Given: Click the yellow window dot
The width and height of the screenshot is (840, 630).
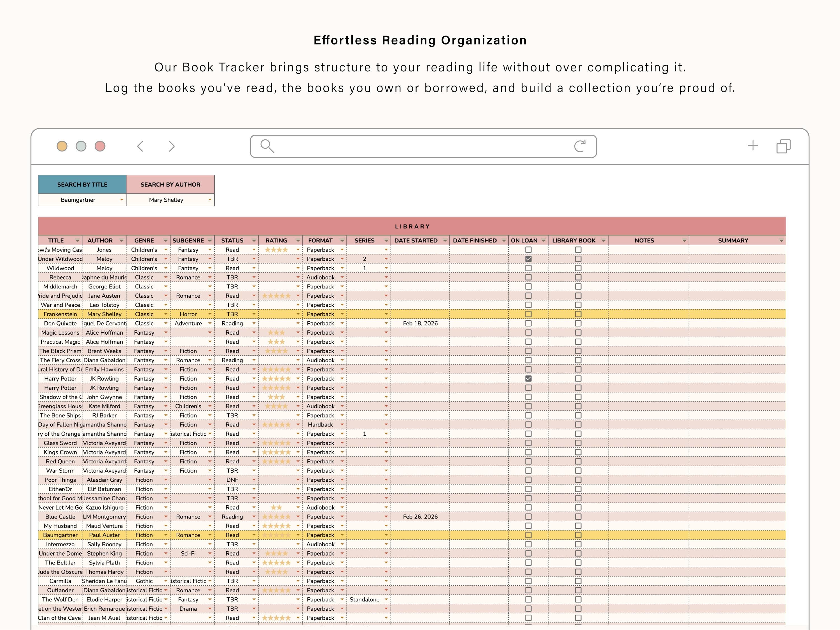Looking at the screenshot, I should (62, 146).
